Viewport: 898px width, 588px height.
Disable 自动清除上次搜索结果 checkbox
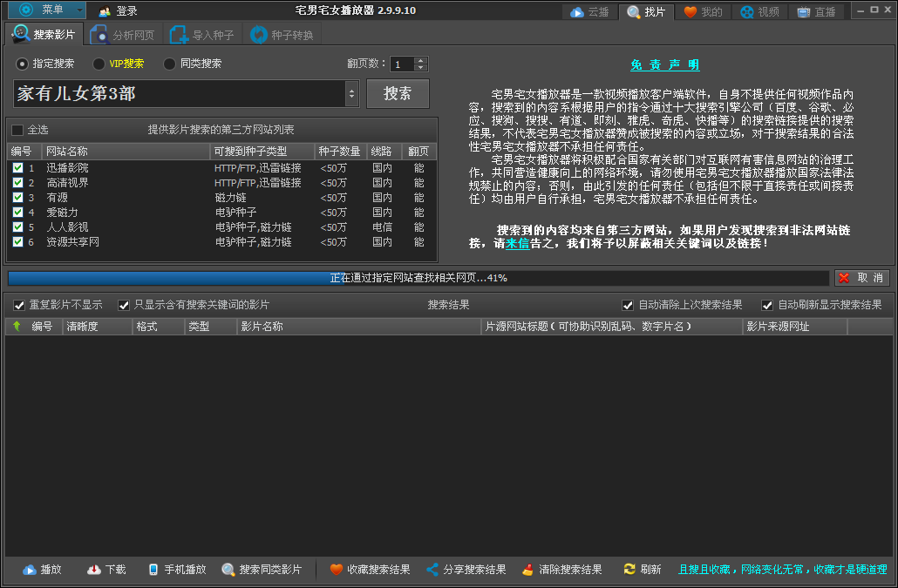coord(628,305)
